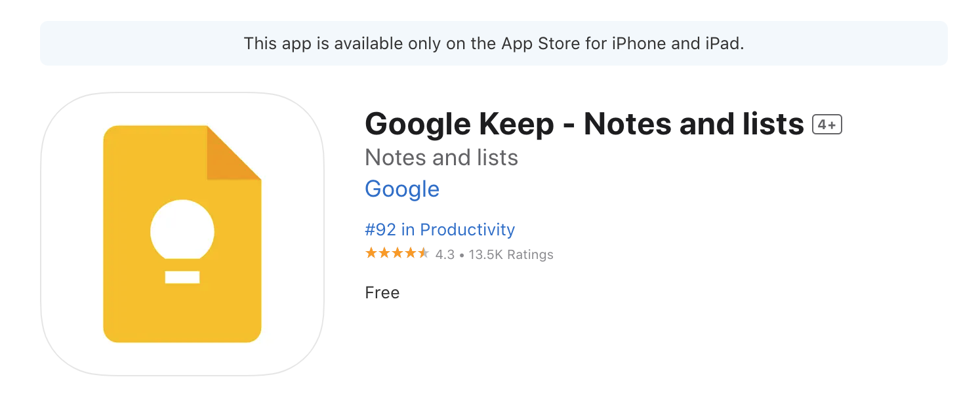Click the third orange rating star
The height and width of the screenshot is (417, 980).
398,254
